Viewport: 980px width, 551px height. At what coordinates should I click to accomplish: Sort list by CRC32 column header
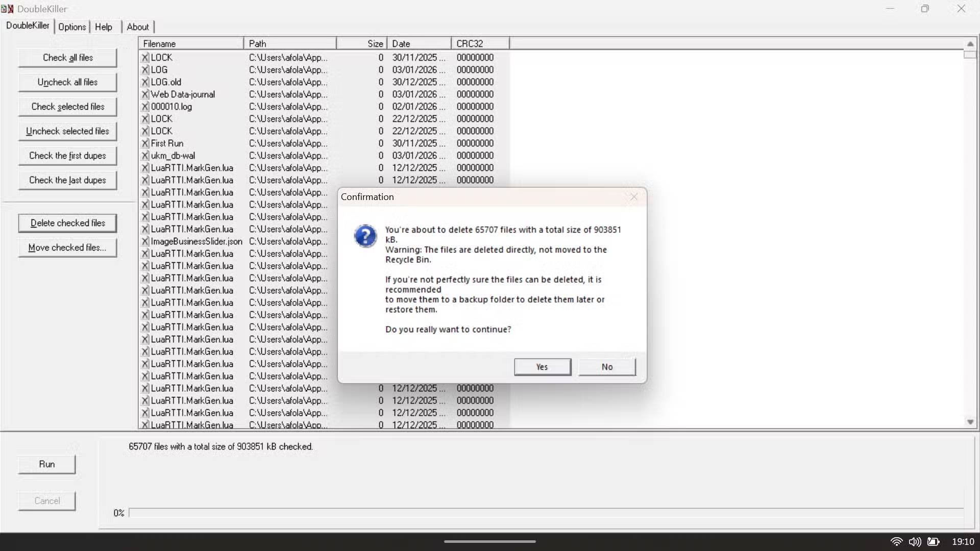479,44
